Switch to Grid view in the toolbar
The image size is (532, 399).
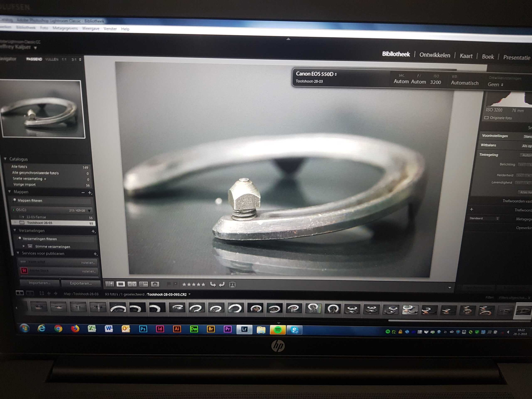tap(110, 284)
